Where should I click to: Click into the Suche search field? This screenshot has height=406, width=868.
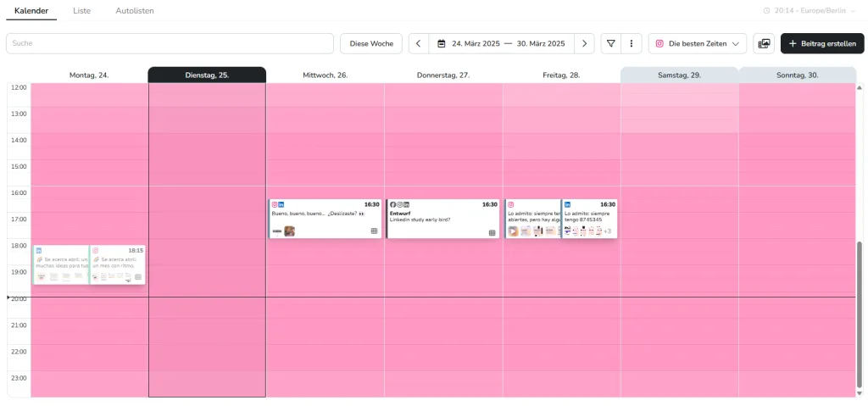[170, 43]
